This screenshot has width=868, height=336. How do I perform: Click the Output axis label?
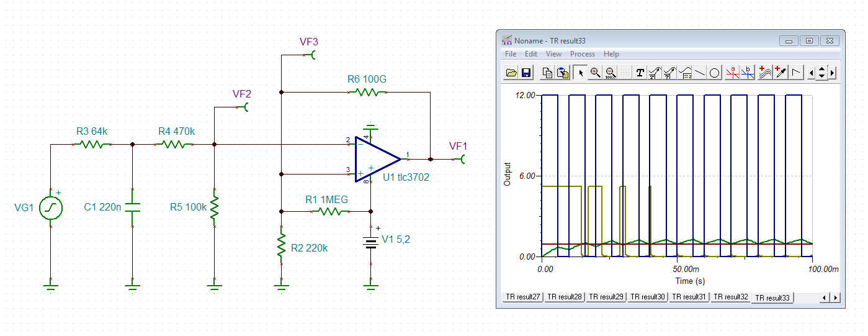[508, 175]
